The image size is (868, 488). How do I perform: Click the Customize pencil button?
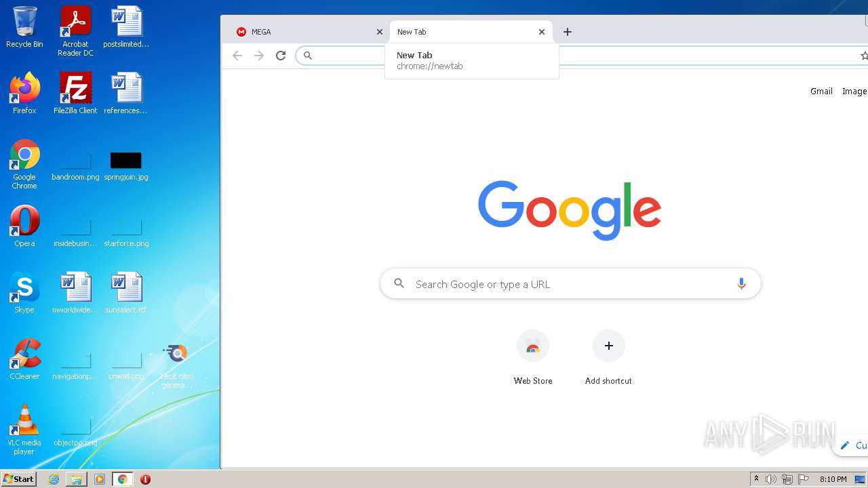pos(851,445)
